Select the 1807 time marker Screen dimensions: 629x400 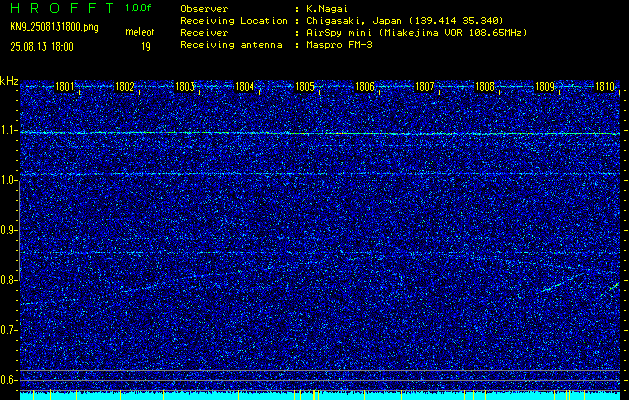click(x=425, y=87)
